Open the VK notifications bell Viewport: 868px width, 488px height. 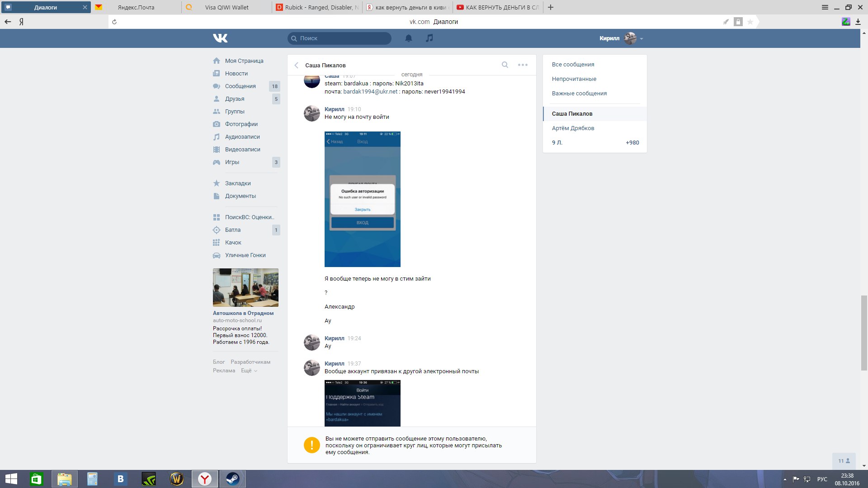(x=408, y=38)
